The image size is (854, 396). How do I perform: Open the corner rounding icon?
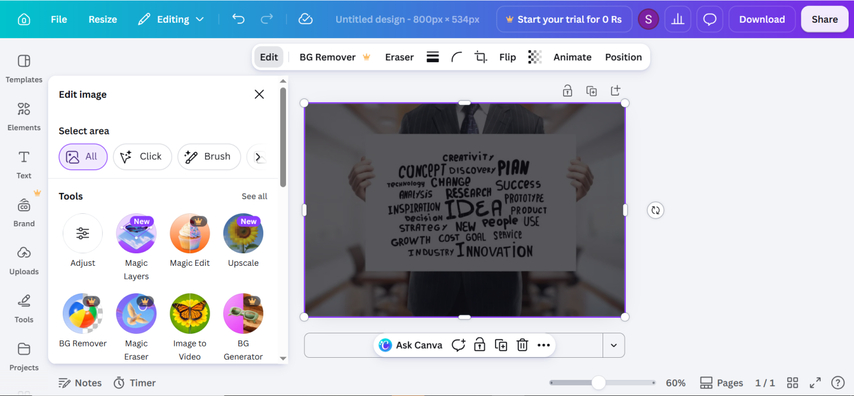coord(456,57)
